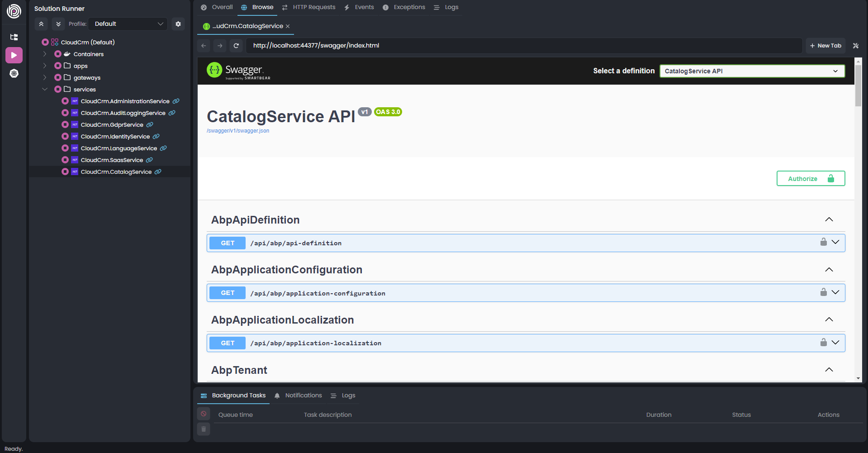Click the pink Run panel icon
This screenshot has height=453, width=868.
[14, 55]
